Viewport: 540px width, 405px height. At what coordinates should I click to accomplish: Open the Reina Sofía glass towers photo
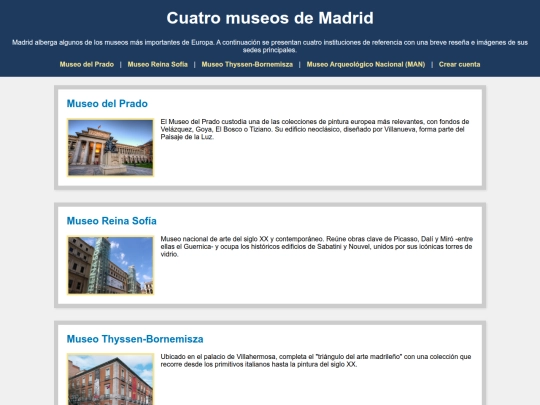(x=111, y=265)
